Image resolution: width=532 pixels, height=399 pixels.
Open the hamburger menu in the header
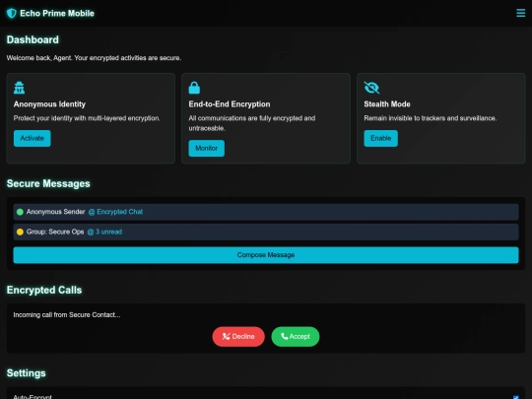(x=520, y=13)
